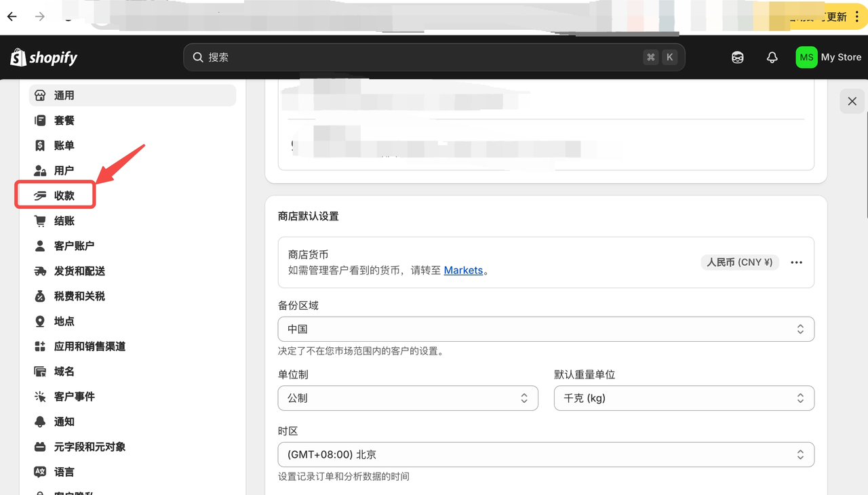
Task: Close the settings page
Action: point(852,101)
